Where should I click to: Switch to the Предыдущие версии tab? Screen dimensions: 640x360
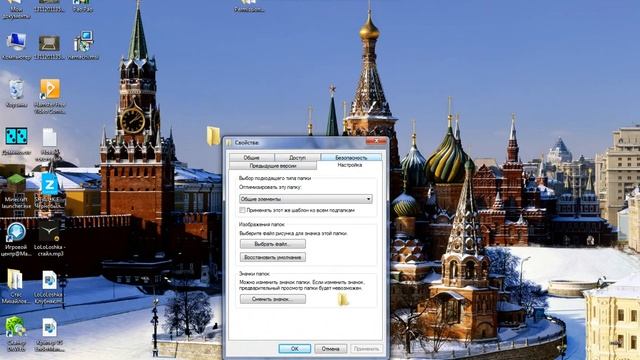click(x=273, y=166)
